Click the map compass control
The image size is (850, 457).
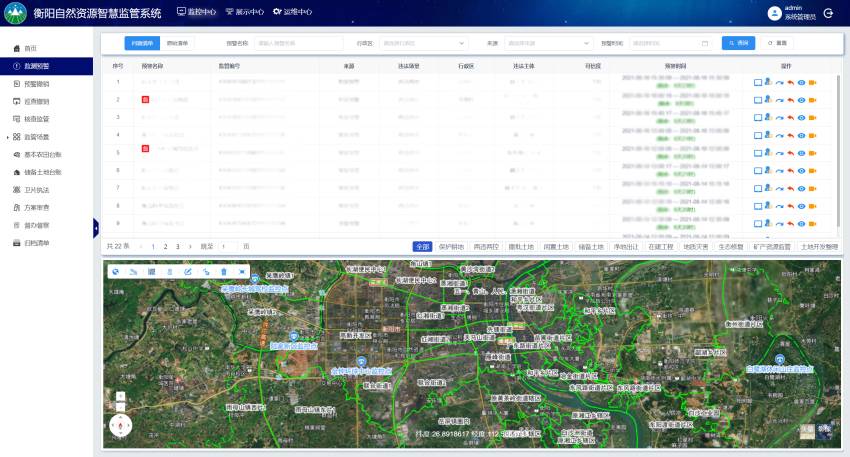tap(119, 426)
